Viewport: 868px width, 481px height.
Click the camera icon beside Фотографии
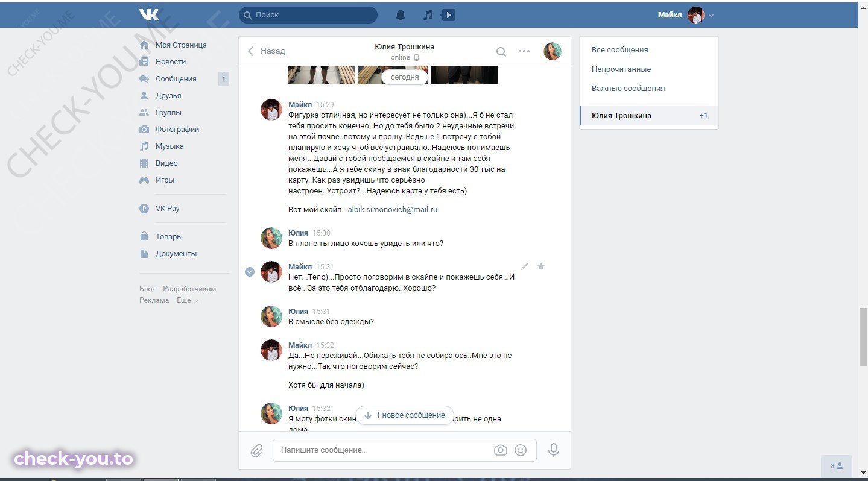pyautogui.click(x=144, y=130)
